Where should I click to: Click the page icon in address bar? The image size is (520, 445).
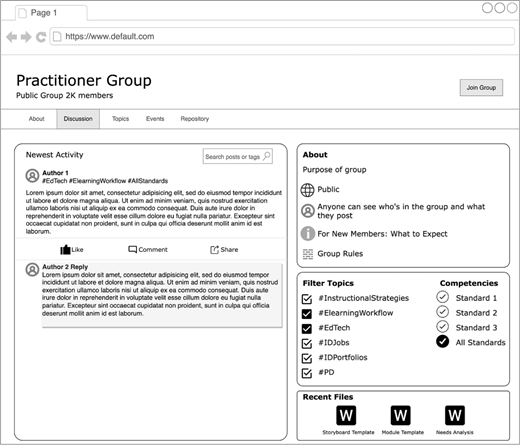coord(57,36)
